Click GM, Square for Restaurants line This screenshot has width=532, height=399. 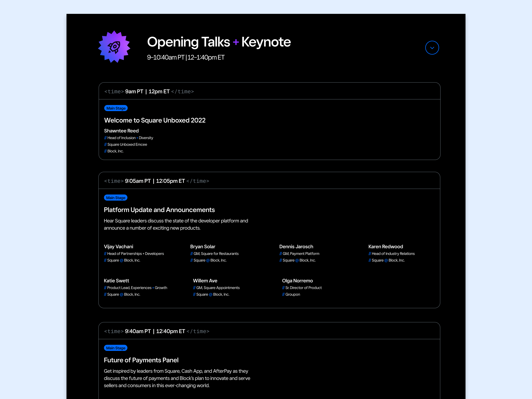pos(214,254)
